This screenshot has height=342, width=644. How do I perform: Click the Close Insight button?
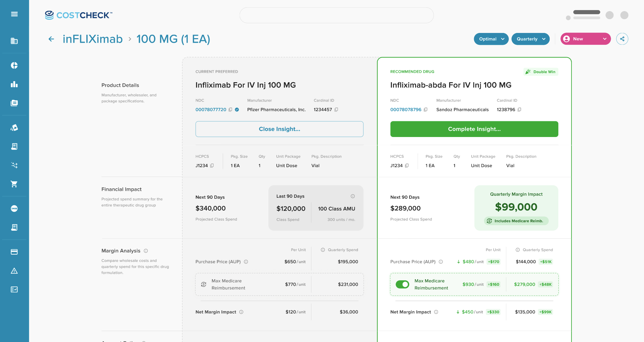tap(280, 129)
